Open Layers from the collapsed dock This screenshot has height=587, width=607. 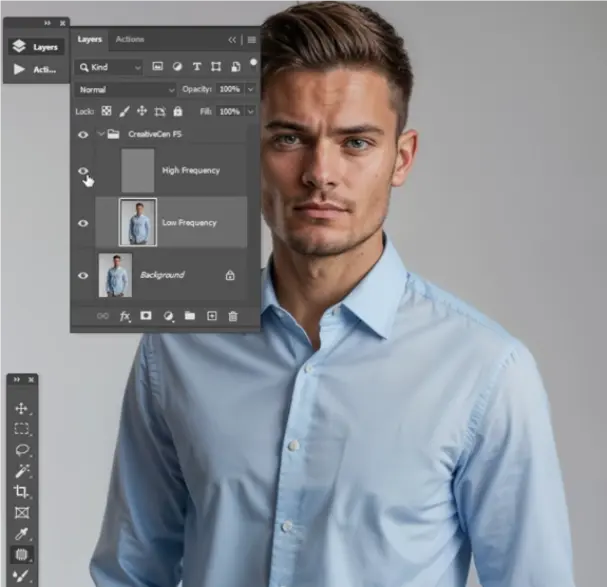pyautogui.click(x=36, y=47)
